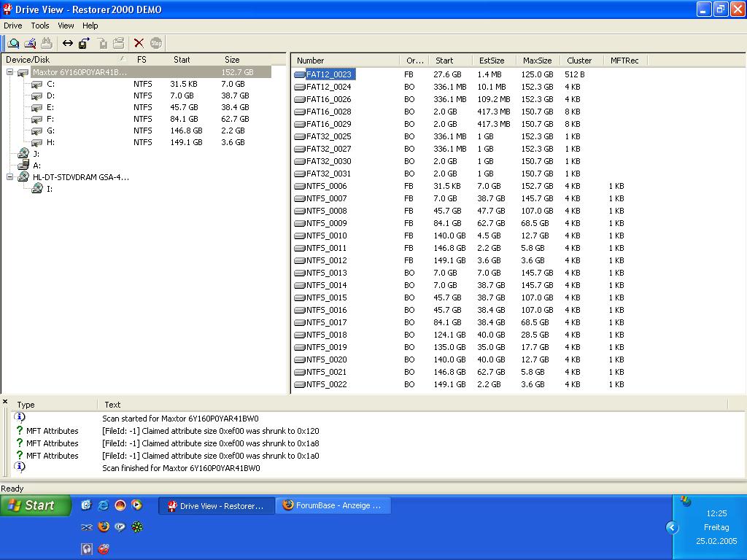Screen dimensions: 747x560
Task: Click the grayed open image toolbar icon
Action: click(102, 43)
